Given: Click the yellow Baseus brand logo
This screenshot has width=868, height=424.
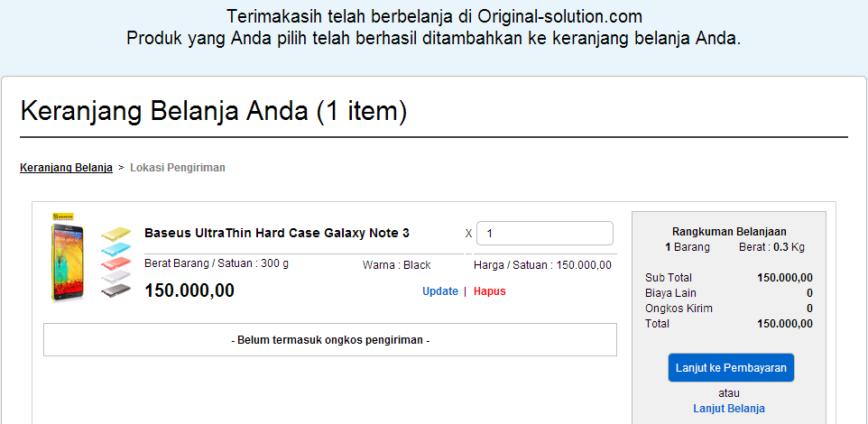Looking at the screenshot, I should [x=64, y=217].
